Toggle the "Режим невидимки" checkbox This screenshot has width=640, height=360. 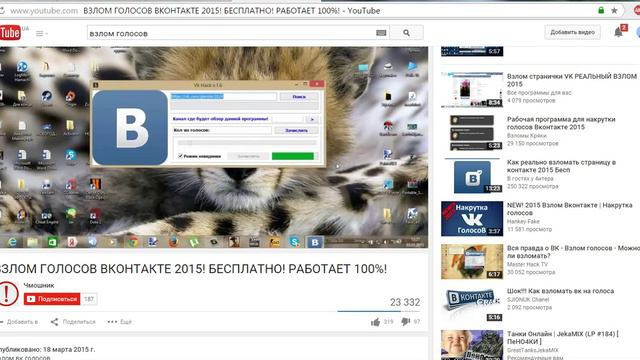coord(180,156)
